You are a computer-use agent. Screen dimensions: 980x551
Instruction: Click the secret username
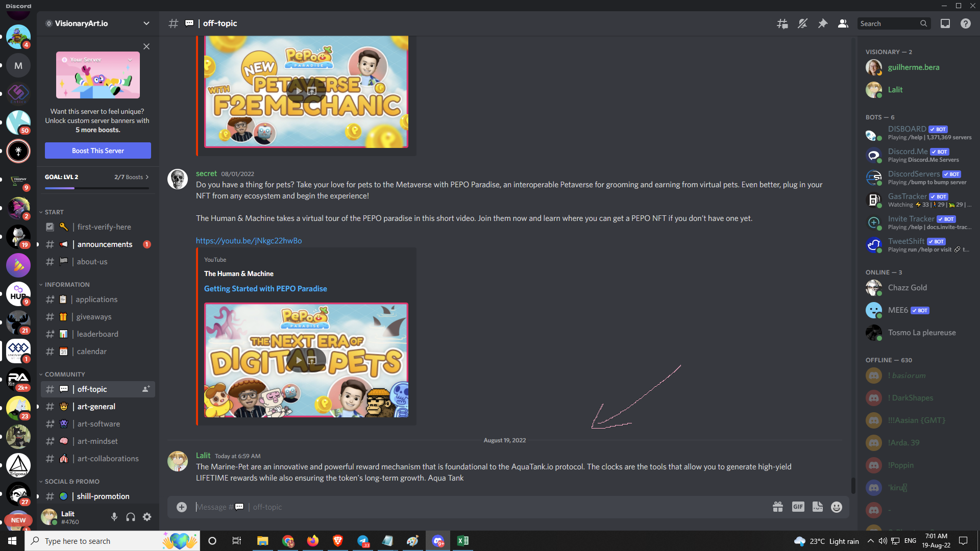(206, 173)
